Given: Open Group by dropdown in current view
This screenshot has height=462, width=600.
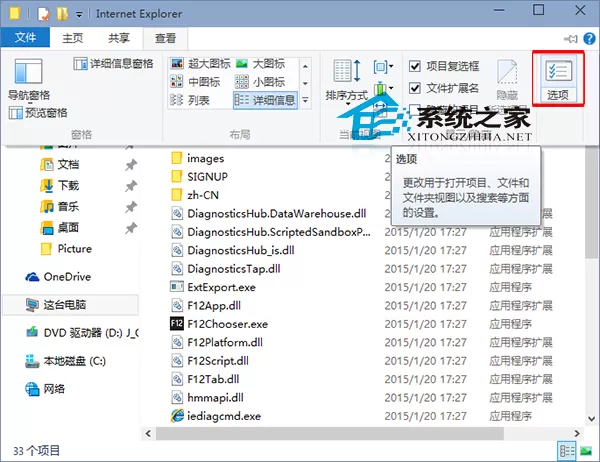Looking at the screenshot, I should point(383,67).
